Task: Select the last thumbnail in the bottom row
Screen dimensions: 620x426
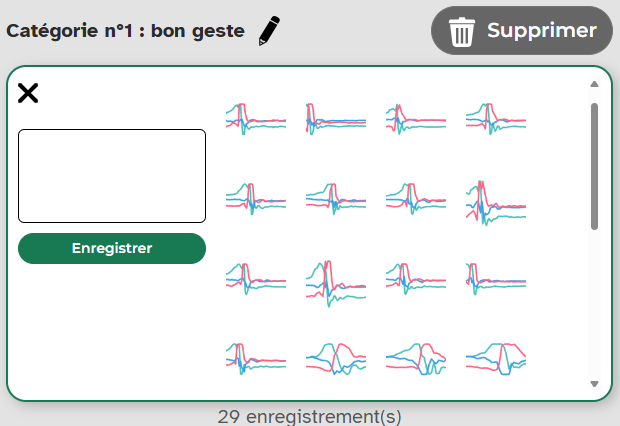Action: (x=496, y=359)
